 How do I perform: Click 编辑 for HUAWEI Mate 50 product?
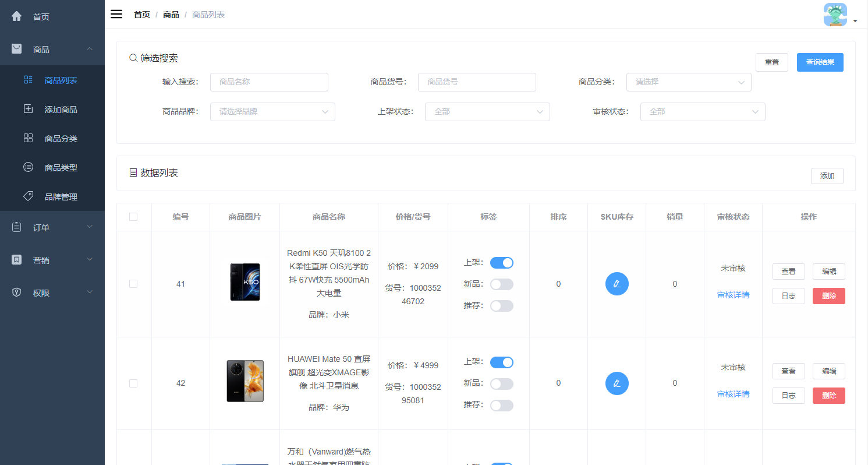click(x=829, y=371)
